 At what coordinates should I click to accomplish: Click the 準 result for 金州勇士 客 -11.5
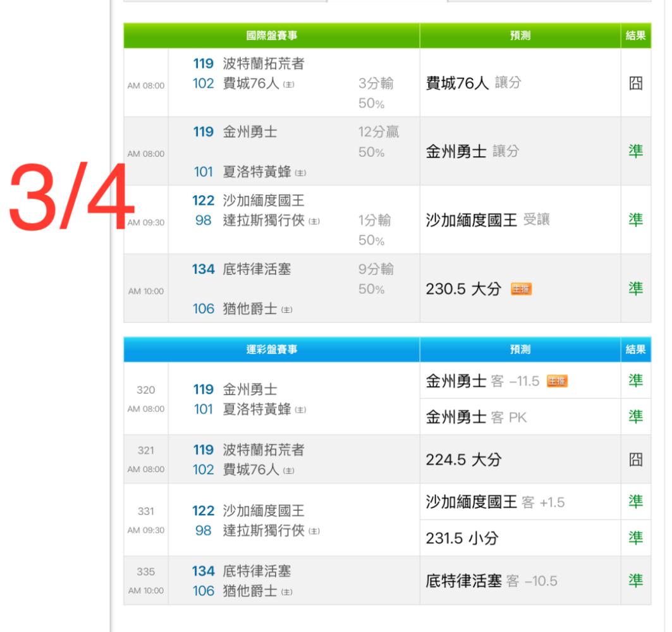(x=635, y=380)
